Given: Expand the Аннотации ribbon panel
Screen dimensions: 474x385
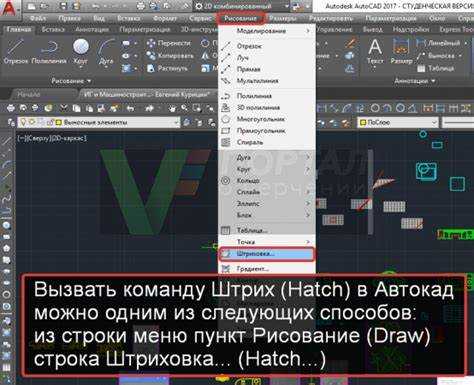Looking at the screenshot, I should click(415, 81).
